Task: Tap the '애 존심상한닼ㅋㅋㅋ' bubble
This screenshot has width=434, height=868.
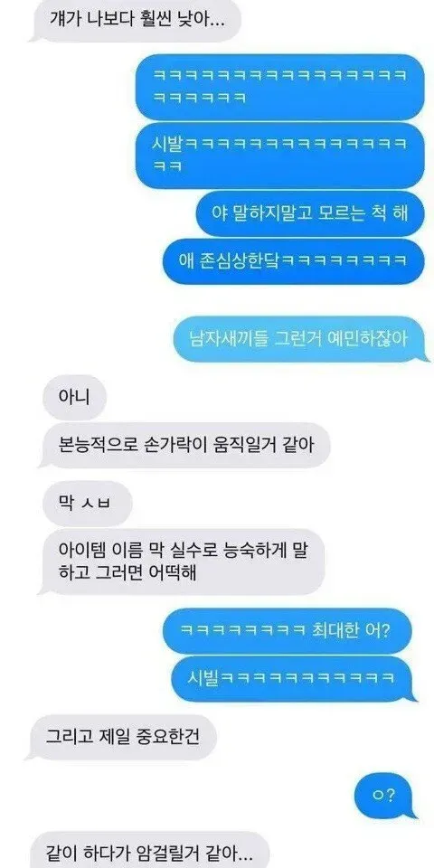Action: 293,261
